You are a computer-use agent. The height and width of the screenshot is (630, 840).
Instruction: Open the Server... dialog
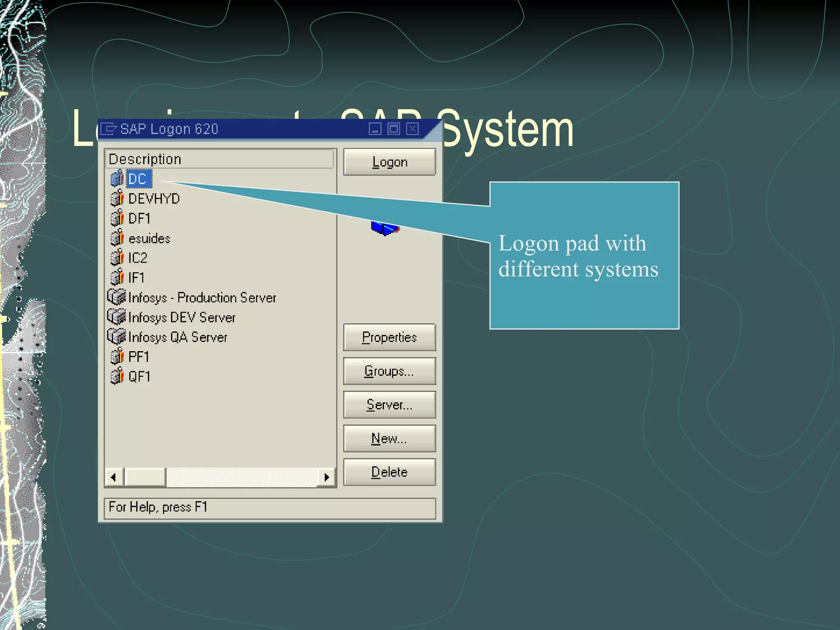[x=390, y=404]
